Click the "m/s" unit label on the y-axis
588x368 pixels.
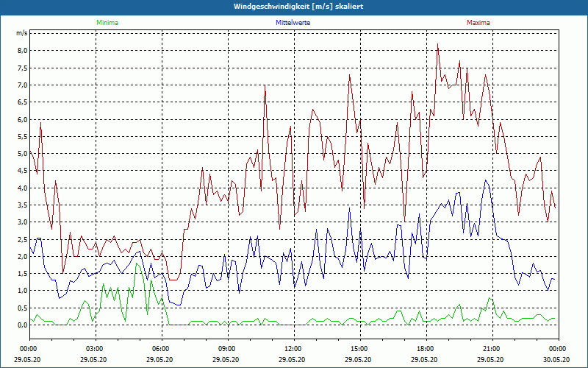[21, 33]
